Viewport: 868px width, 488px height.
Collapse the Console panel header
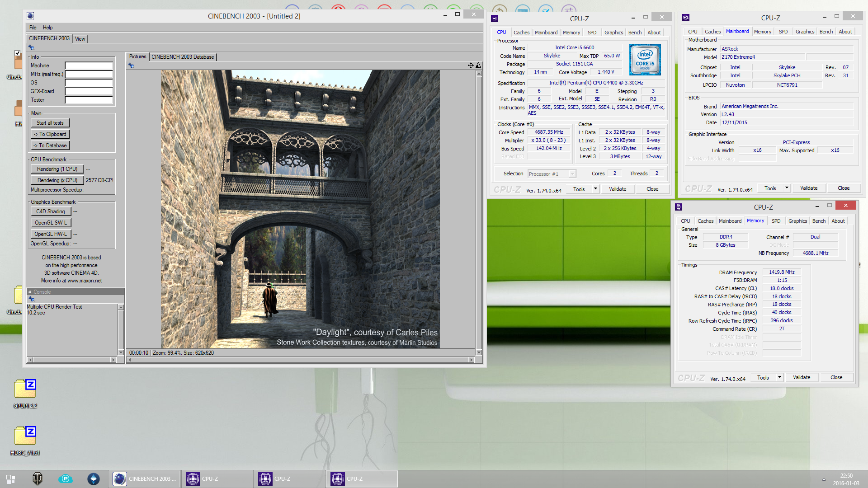[x=30, y=292]
